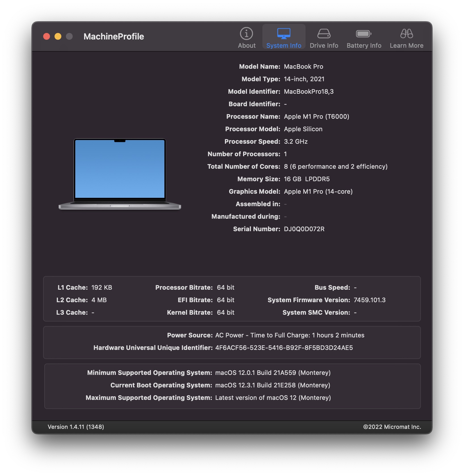Click the L1 Cache value 192 KB
This screenshot has height=476, width=464.
(x=102, y=287)
